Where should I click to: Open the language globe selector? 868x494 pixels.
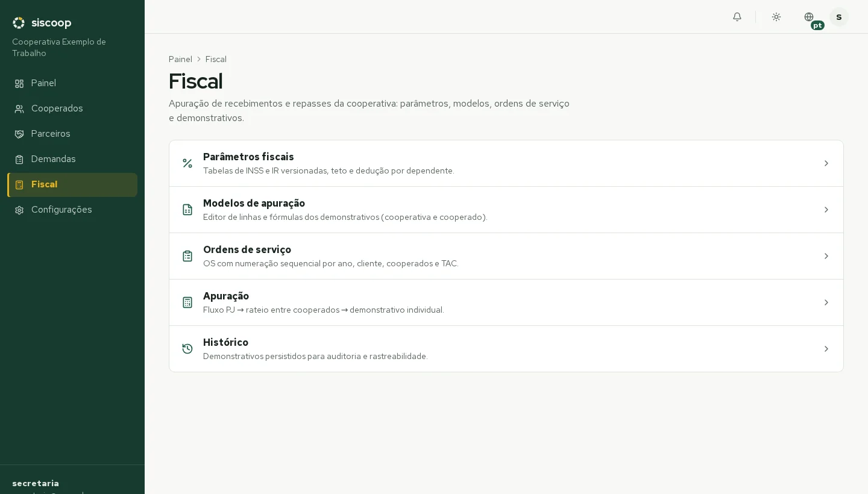click(809, 17)
